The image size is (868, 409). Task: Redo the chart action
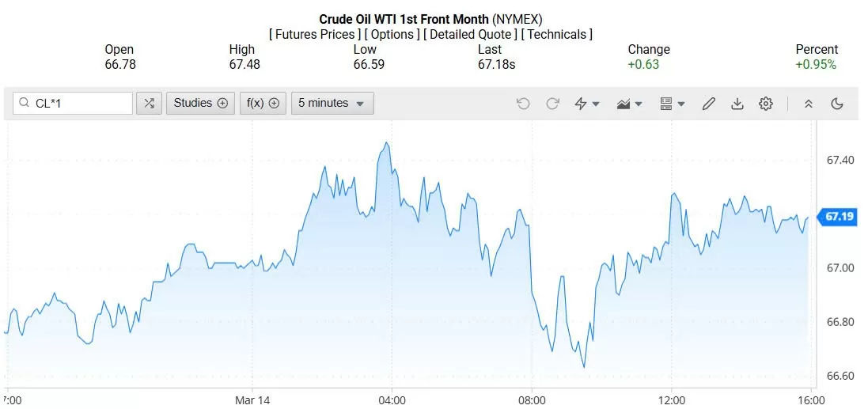[553, 104]
